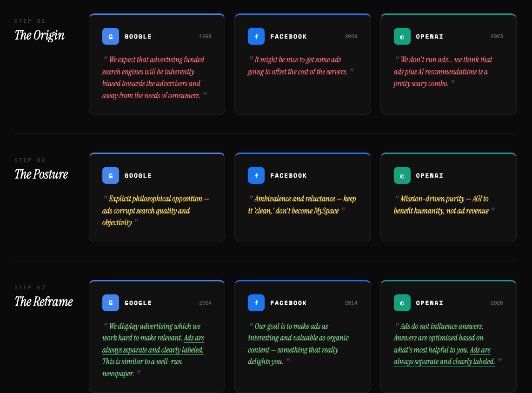532x393 pixels.
Task: Click GOOGLE name in The Reframe card
Action: tap(138, 303)
